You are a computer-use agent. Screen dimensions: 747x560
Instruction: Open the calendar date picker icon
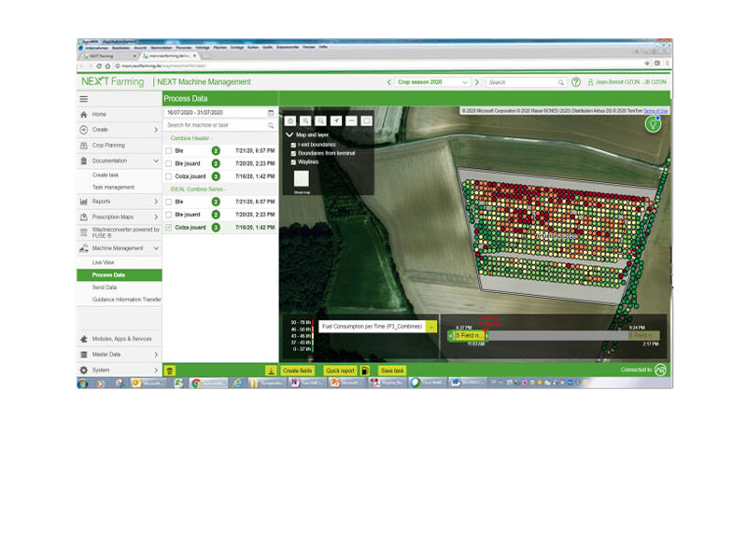pos(271,113)
